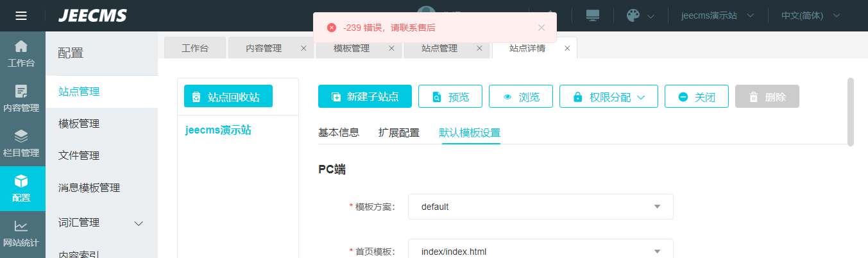This screenshot has width=868, height=258.
Task: Expand the jeecms演示站 site dropdown
Action: point(717,15)
